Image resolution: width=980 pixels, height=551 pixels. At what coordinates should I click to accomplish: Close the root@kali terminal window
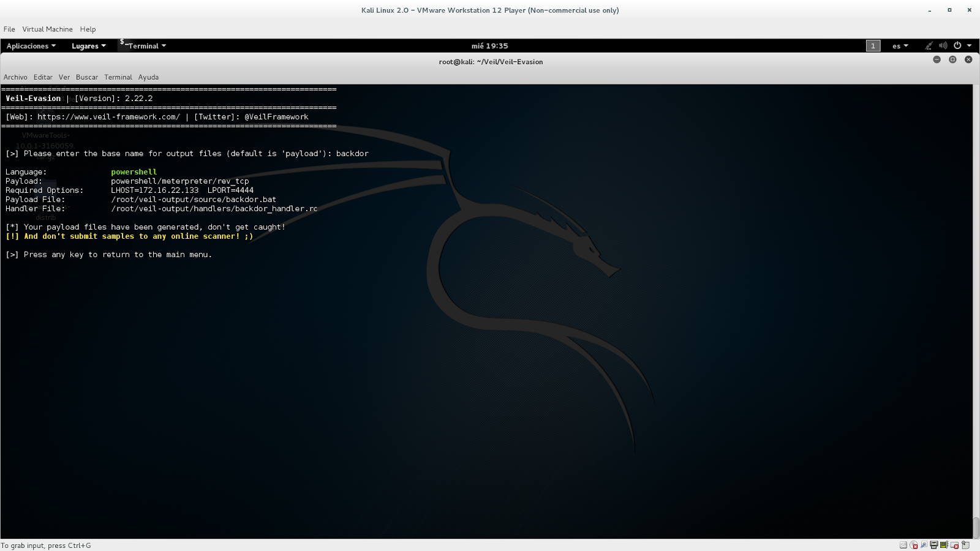point(968,59)
